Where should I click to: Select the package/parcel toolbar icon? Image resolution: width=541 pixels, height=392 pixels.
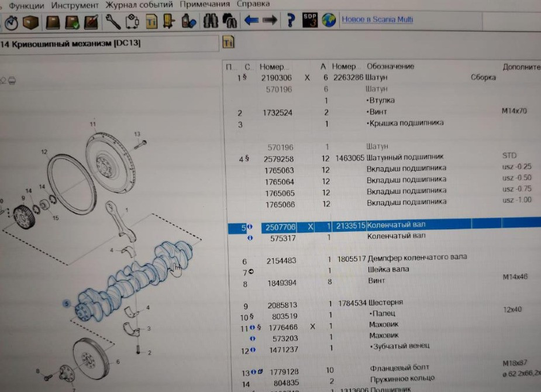[x=30, y=23]
